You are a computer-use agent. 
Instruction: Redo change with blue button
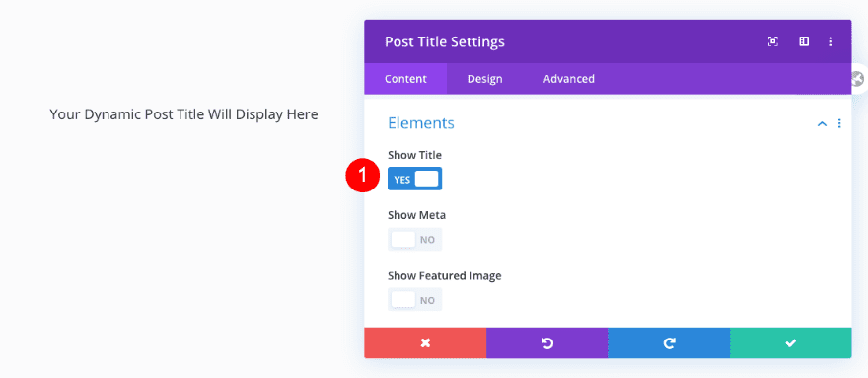tap(669, 343)
